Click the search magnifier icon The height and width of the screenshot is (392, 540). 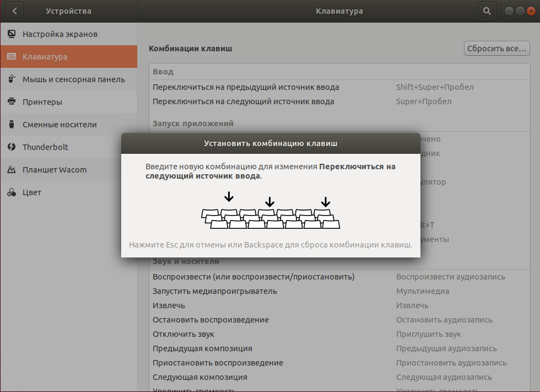(x=487, y=11)
